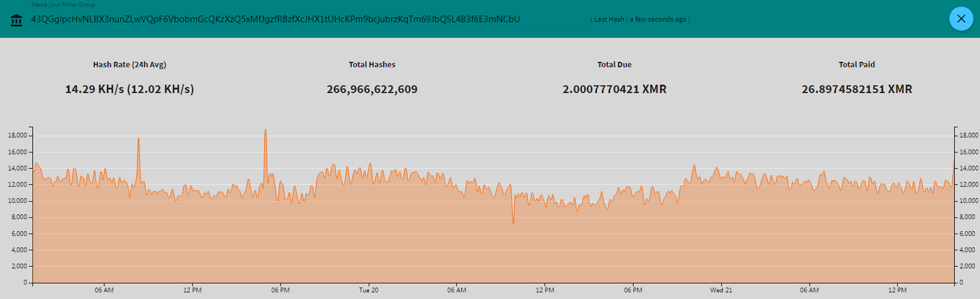The image size is (980, 299).
Task: Close the miner stats panel
Action: pos(961,19)
